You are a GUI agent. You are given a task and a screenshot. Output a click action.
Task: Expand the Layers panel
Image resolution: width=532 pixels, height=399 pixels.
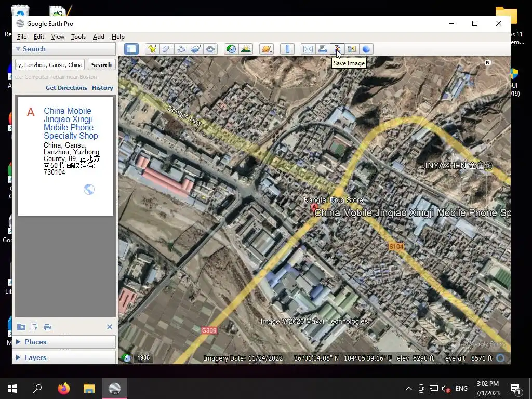click(x=18, y=357)
